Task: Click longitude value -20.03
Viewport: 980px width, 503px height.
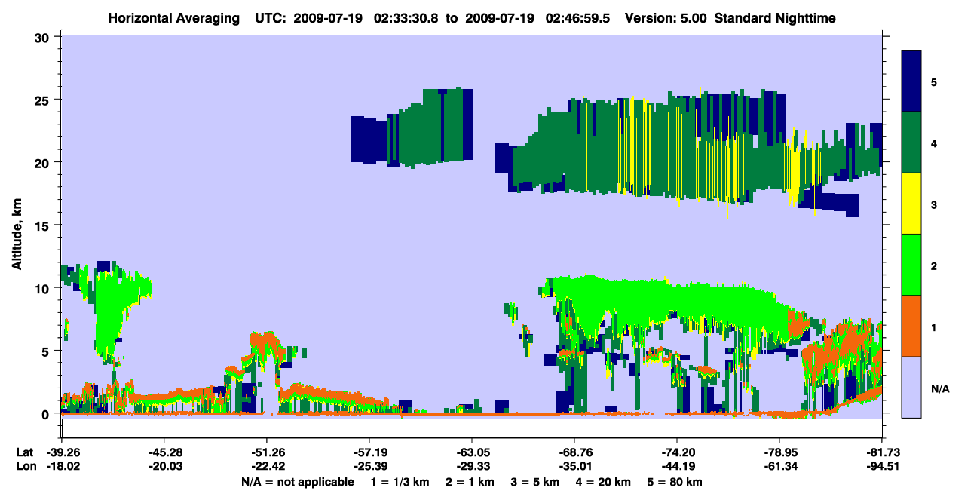Action: point(164,466)
